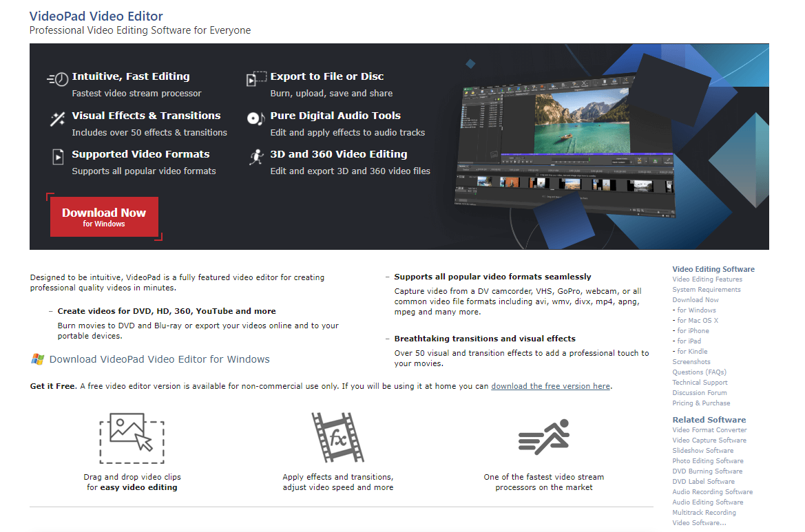Click the sidebar Download Now link
Viewport: 805px width, 532px height.
695,299
